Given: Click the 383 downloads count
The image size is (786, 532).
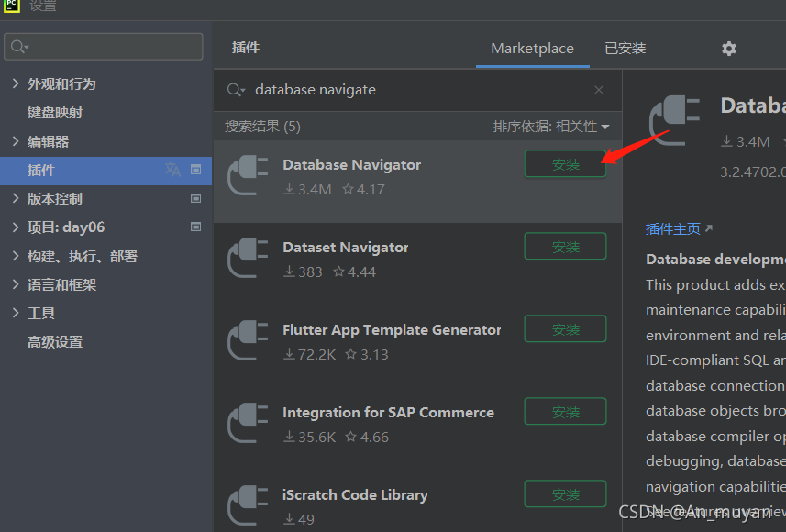Looking at the screenshot, I should (x=303, y=272).
